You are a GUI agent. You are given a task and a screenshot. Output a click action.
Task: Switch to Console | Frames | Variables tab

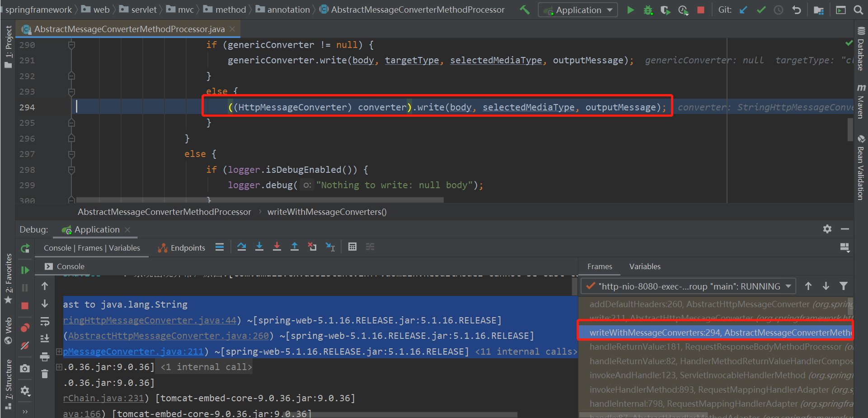[92, 248]
